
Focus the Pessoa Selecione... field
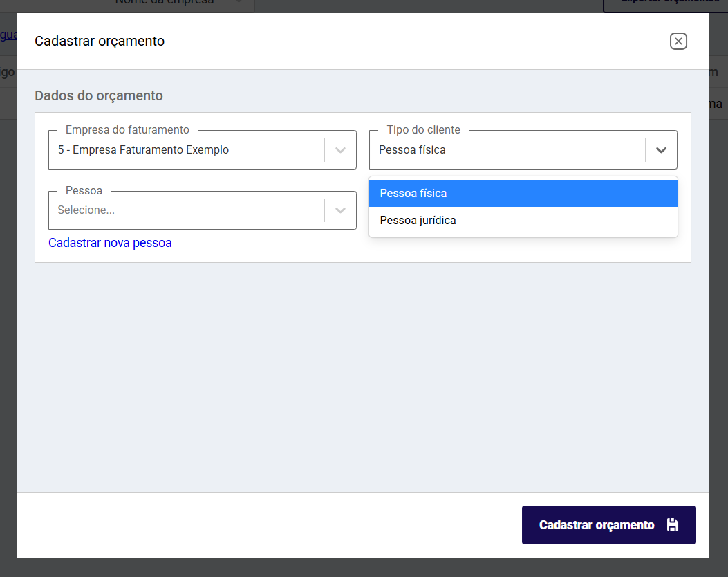pos(203,210)
